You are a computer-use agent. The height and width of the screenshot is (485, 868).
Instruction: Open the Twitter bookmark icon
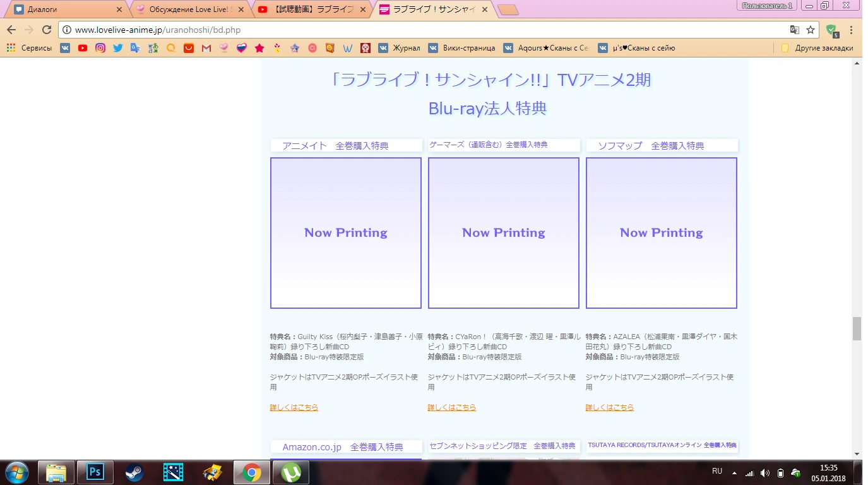(118, 48)
